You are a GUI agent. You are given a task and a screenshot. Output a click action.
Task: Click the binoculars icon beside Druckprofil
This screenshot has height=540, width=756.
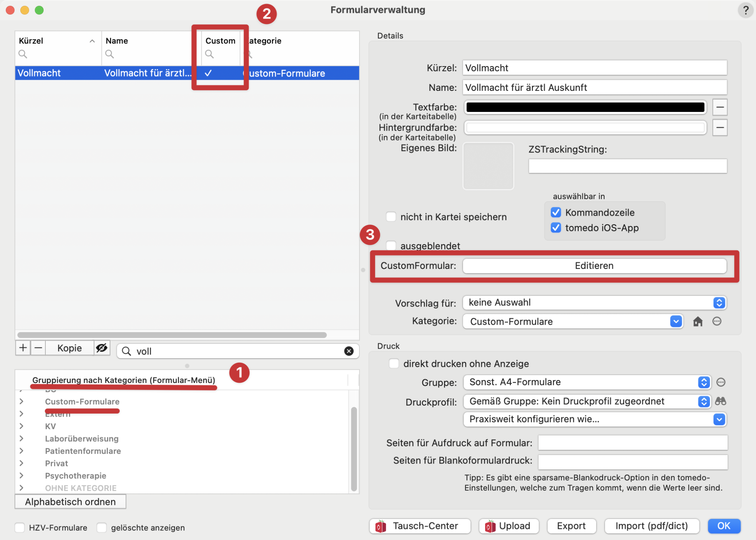(x=721, y=401)
